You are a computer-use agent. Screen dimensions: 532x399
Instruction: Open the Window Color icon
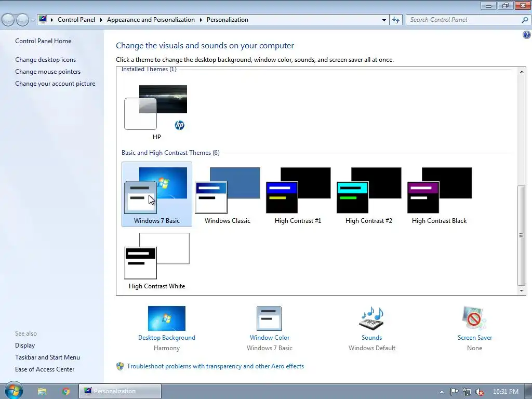269,318
